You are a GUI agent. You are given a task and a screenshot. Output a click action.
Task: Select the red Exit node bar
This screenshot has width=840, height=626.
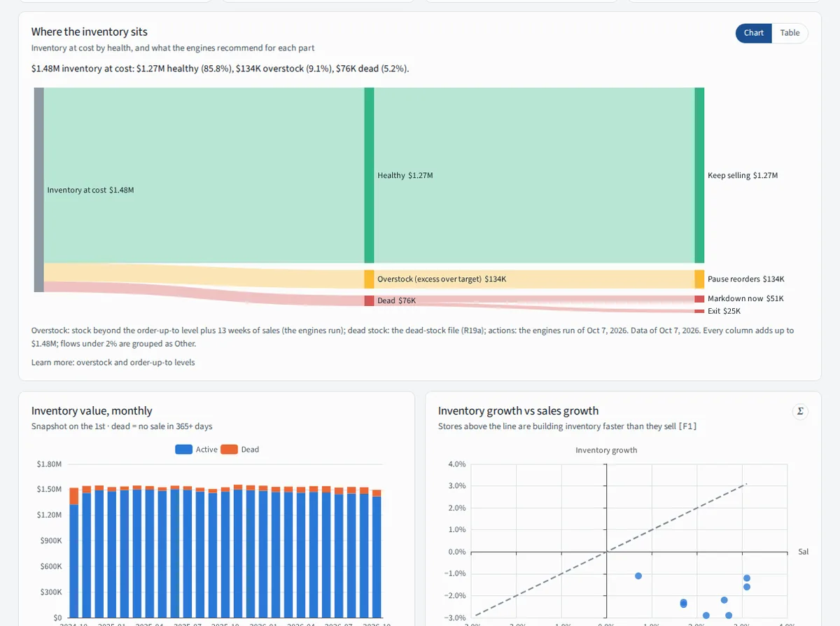(699, 311)
